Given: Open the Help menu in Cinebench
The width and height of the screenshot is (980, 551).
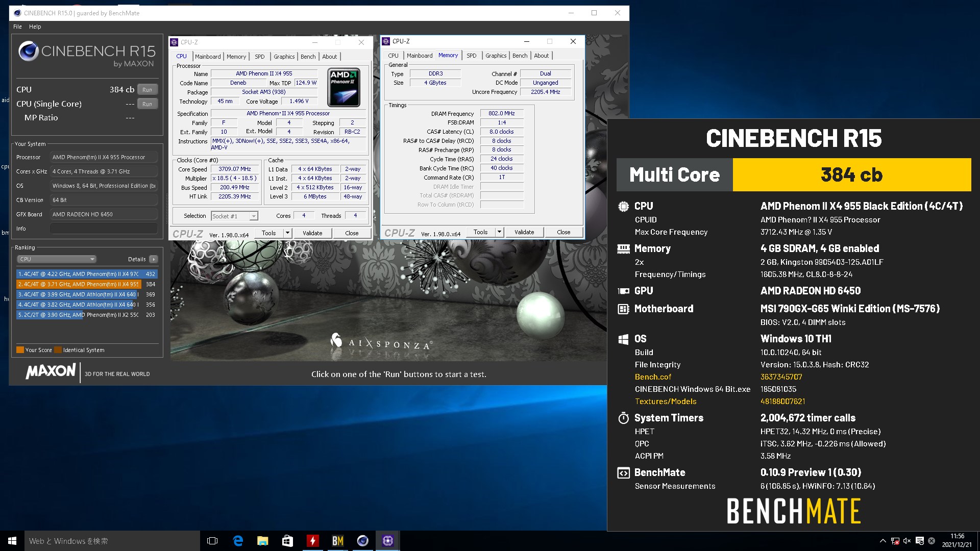Looking at the screenshot, I should 35,27.
